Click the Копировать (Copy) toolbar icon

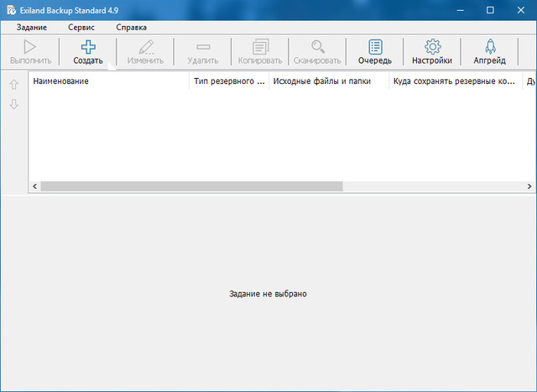(260, 47)
